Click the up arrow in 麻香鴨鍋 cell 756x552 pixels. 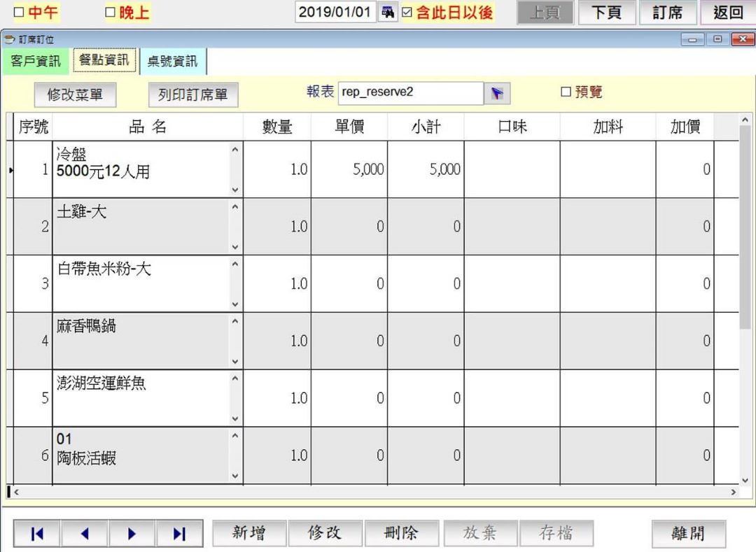pos(235,321)
